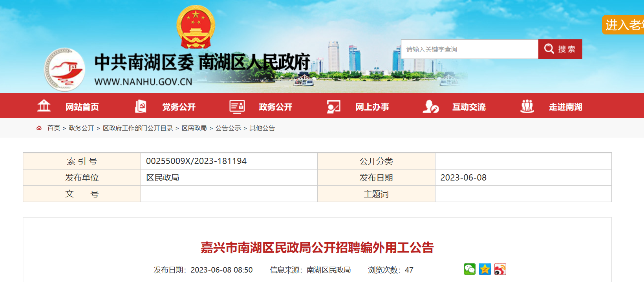Click the red home icon in breadcrumb
Image resolution: width=644 pixels, height=282 pixels.
tap(39, 128)
